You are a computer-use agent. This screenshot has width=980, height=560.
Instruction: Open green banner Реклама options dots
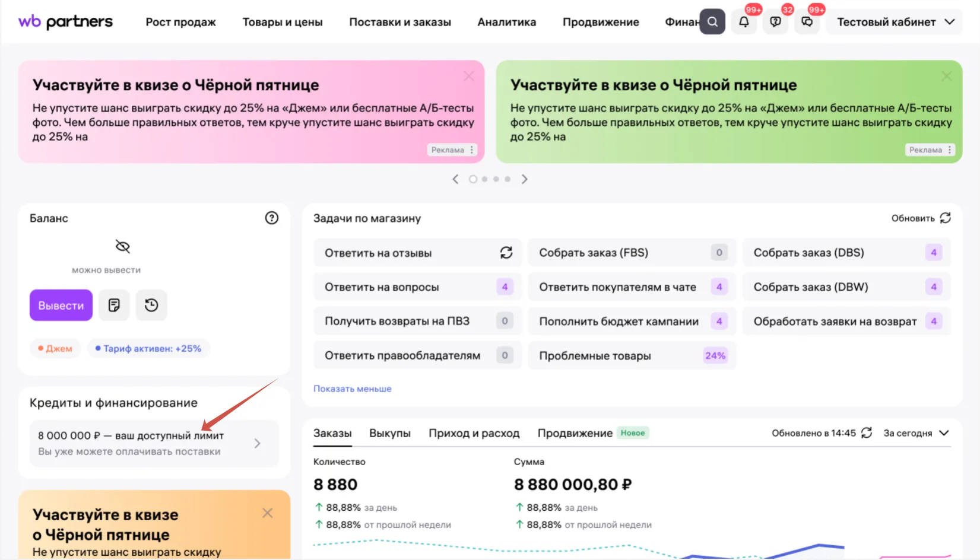click(950, 150)
